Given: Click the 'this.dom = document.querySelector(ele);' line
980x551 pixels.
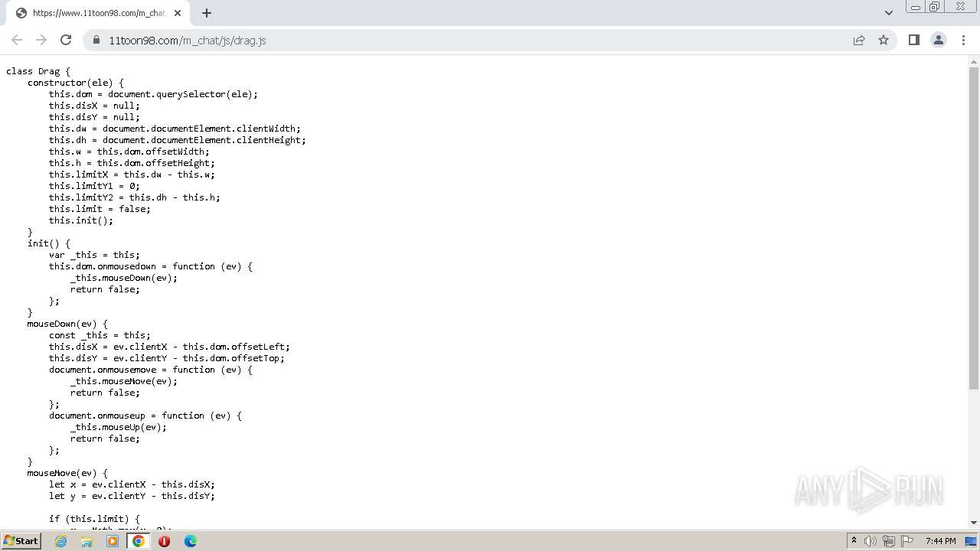Looking at the screenshot, I should click(x=153, y=94).
